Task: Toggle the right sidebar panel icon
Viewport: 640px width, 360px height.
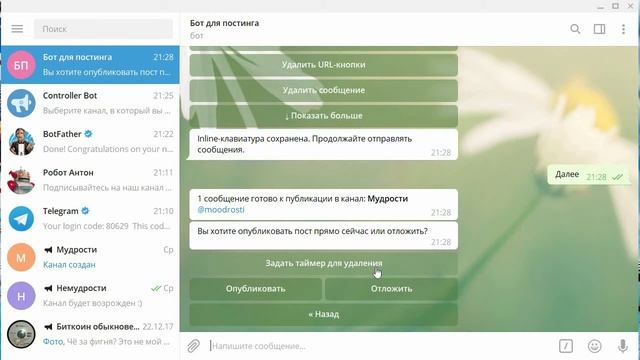Action: [599, 29]
